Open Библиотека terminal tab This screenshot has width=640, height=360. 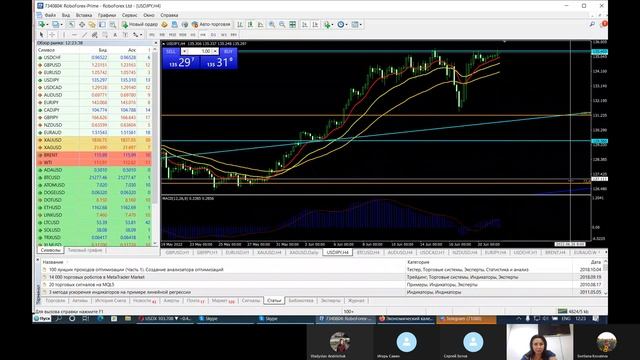click(301, 300)
